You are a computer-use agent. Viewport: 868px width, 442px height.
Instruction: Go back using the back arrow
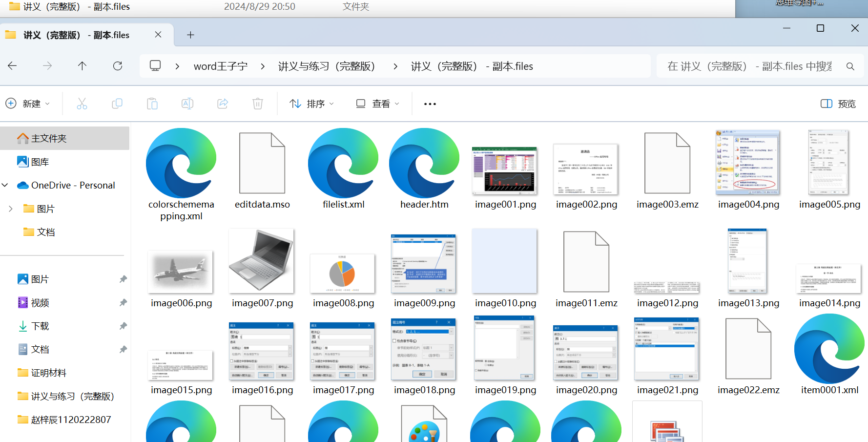[13, 66]
